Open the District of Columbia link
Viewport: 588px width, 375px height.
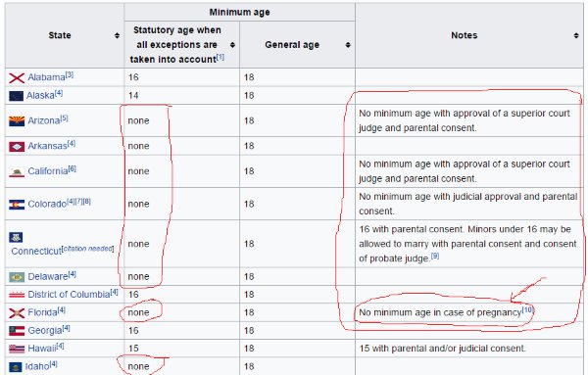69,295
